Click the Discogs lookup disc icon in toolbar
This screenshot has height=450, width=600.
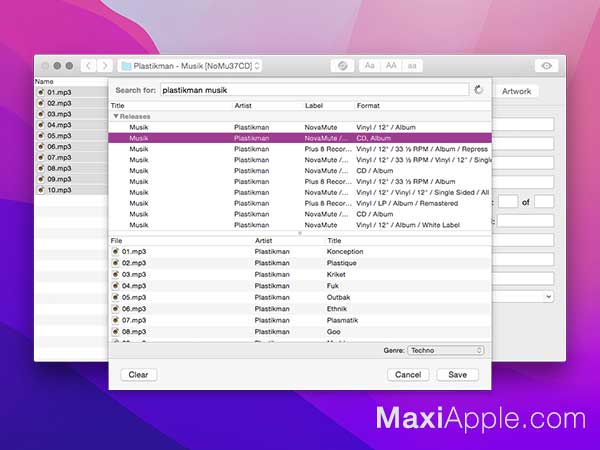(x=342, y=66)
